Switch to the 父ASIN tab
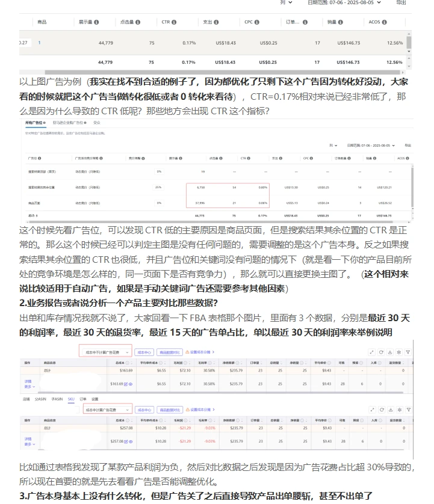The width and height of the screenshot is (434, 504). click(x=40, y=399)
